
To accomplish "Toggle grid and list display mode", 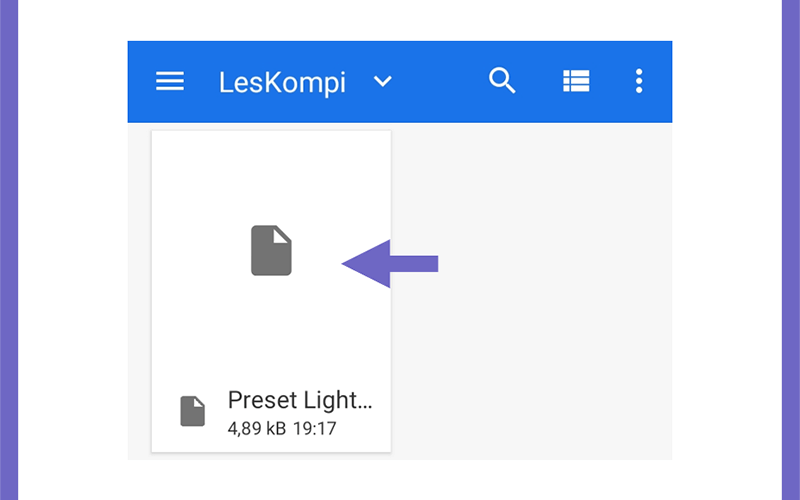I will tap(576, 81).
